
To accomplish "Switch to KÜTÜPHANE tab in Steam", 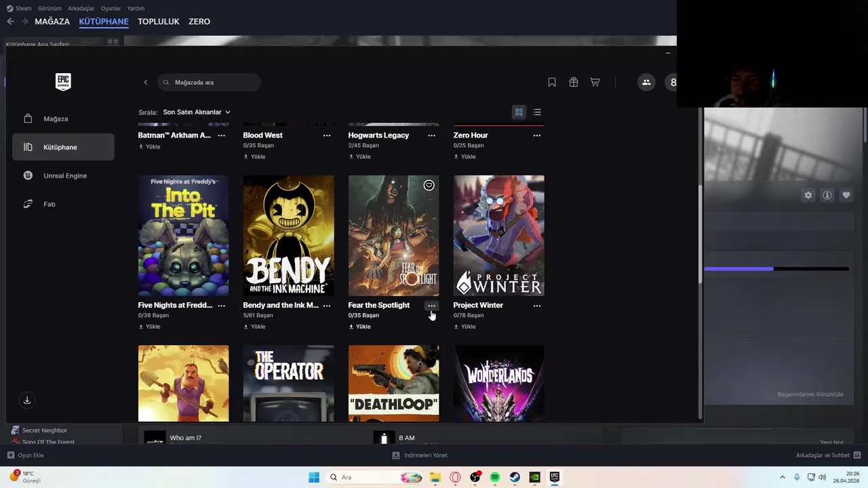I will click(104, 22).
